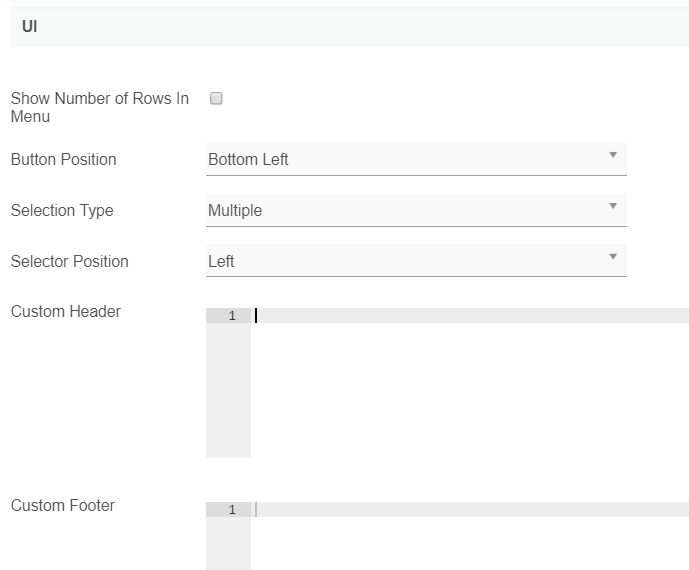
Task: Open the Button Position dropdown
Action: click(400, 159)
